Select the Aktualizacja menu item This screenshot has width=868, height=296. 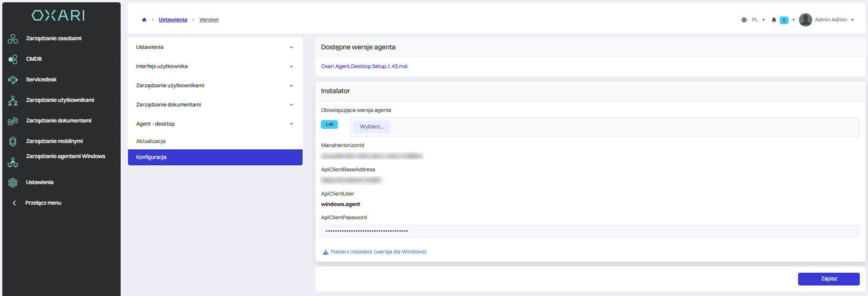pos(151,141)
